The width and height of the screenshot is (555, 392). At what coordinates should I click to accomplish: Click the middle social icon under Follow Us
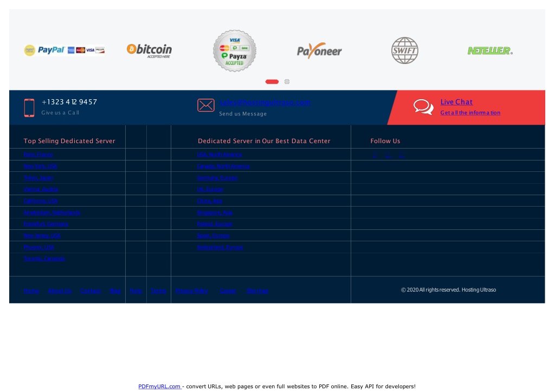(x=388, y=155)
